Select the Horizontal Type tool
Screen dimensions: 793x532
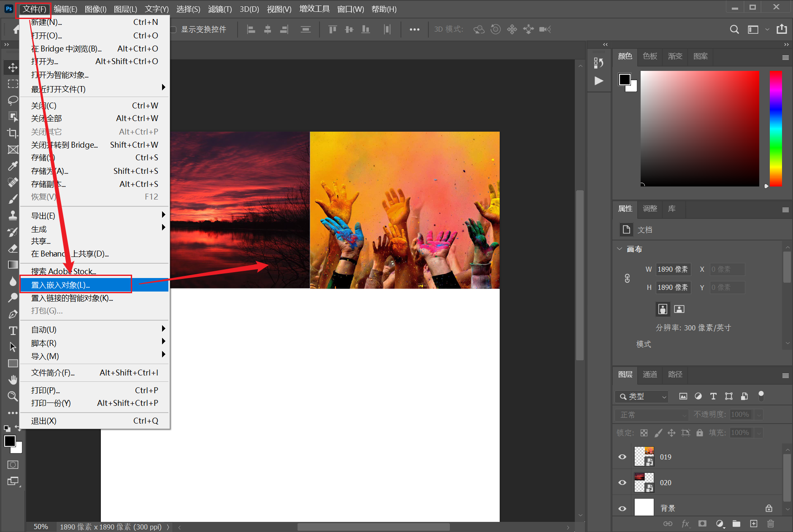(x=13, y=331)
